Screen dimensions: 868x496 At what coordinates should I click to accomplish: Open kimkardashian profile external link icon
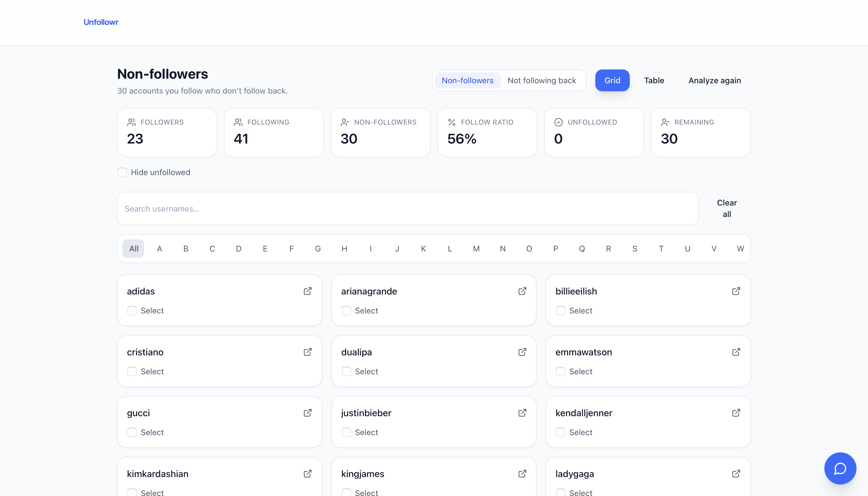pos(308,474)
